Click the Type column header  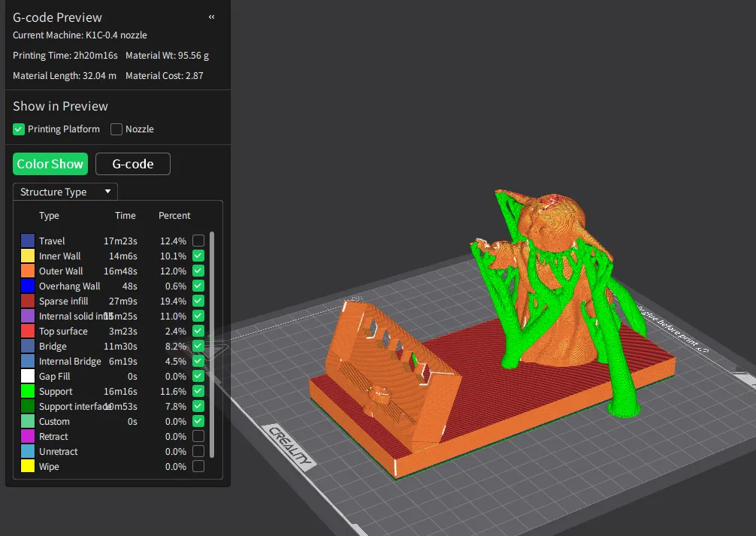point(49,216)
